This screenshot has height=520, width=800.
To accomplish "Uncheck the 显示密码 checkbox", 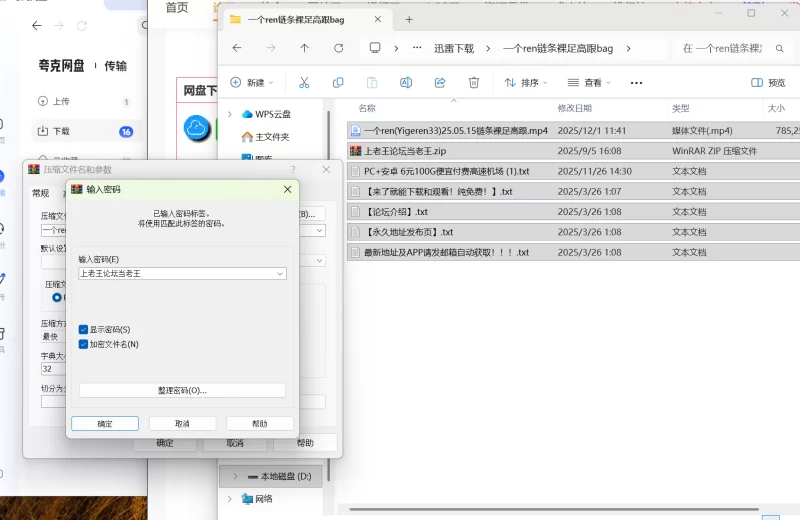I will point(84,329).
